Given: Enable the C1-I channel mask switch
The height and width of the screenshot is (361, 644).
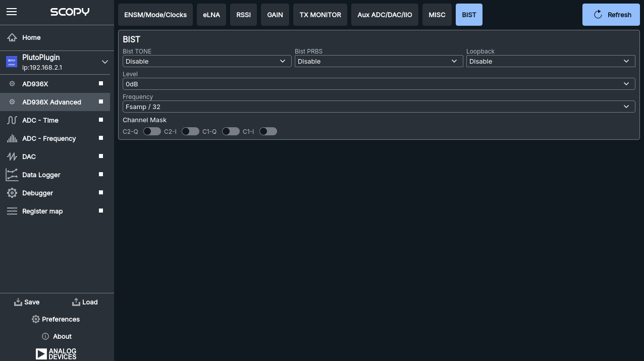Looking at the screenshot, I should coord(268,131).
